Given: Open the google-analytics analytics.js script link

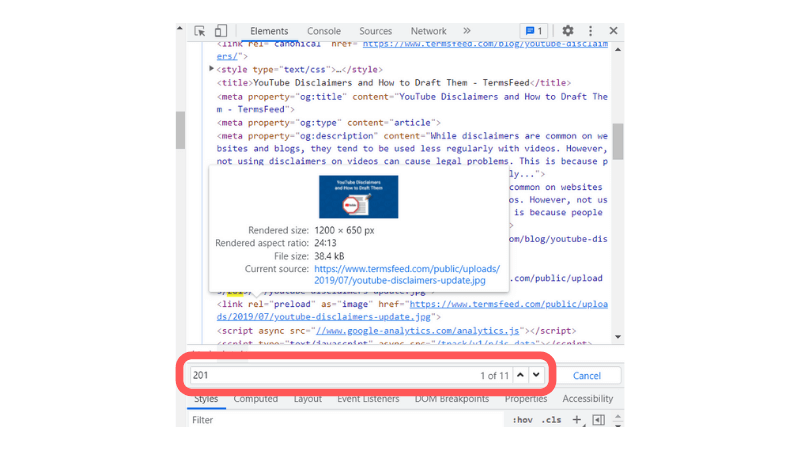Looking at the screenshot, I should (417, 331).
